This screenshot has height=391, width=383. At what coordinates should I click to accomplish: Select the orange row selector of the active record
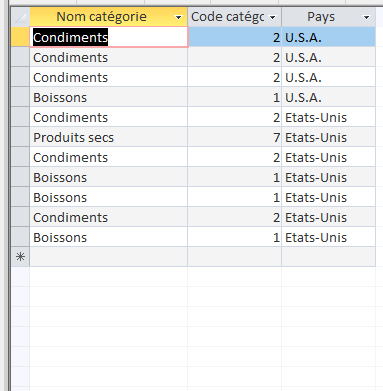coord(20,37)
